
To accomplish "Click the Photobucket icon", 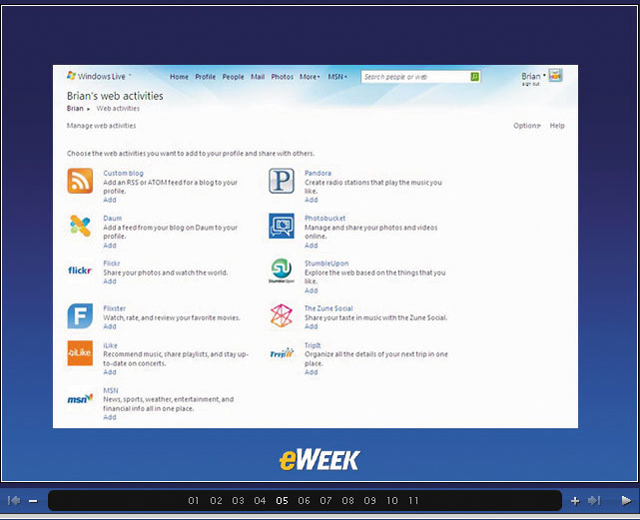I will [x=281, y=226].
